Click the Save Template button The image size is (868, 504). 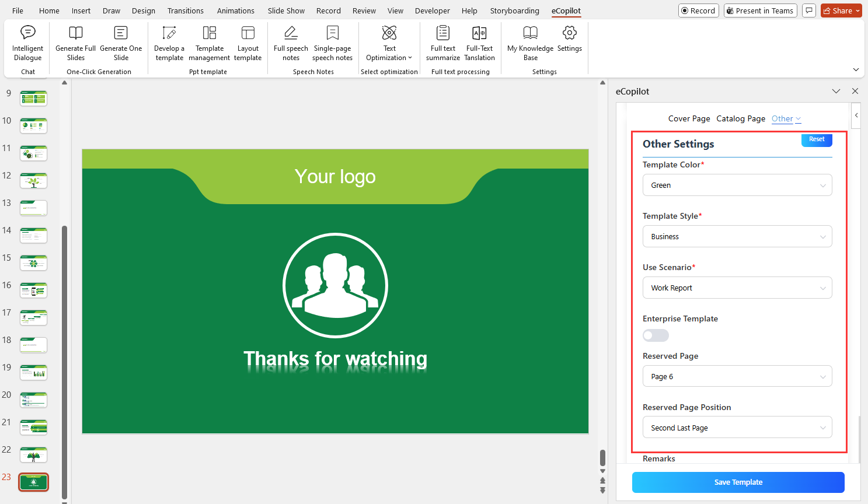coord(737,482)
